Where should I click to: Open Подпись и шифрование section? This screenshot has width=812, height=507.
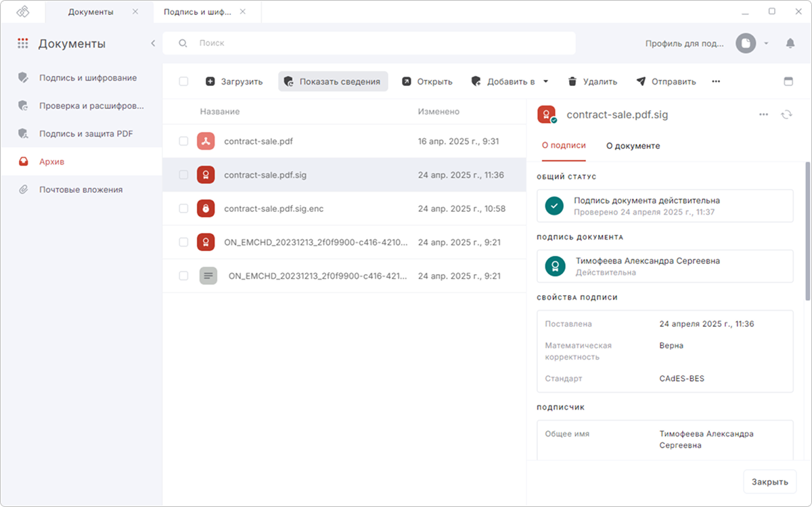81,78
